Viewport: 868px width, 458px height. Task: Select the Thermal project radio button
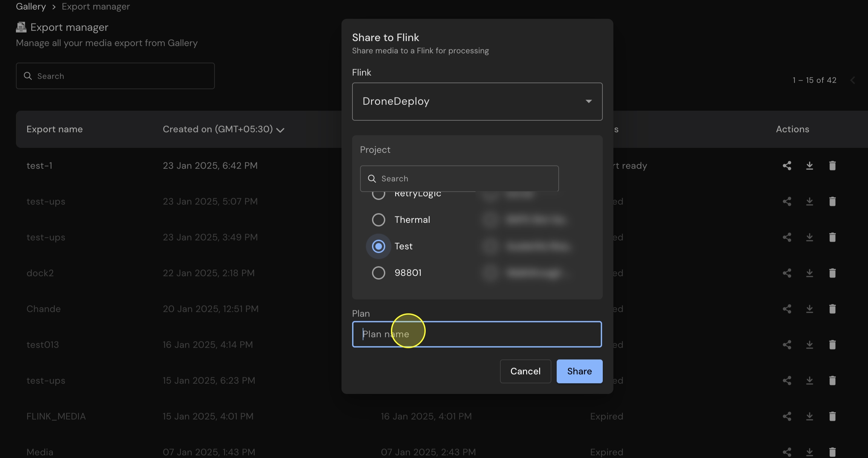click(x=378, y=220)
